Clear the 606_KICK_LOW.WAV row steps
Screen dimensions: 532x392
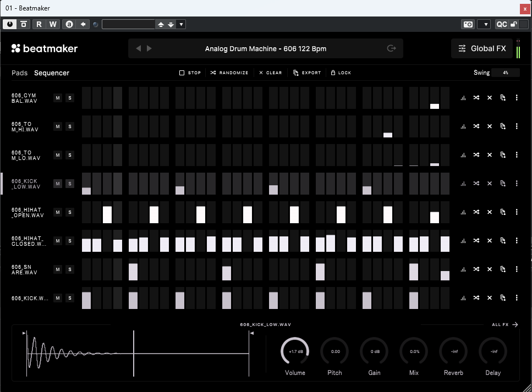coord(490,184)
